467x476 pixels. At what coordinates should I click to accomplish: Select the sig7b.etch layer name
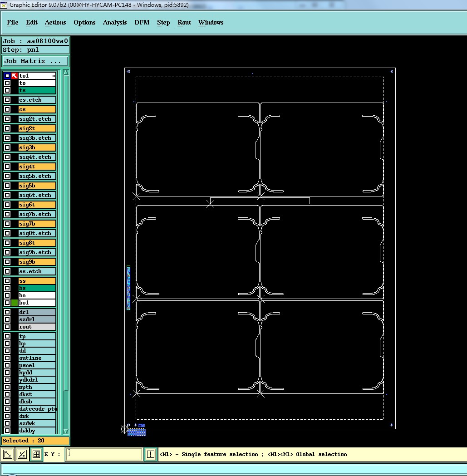click(37, 214)
